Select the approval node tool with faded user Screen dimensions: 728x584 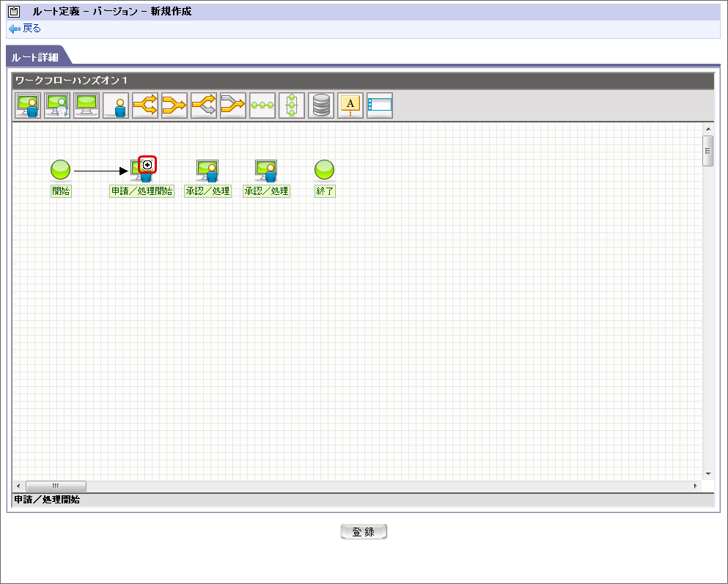point(57,106)
